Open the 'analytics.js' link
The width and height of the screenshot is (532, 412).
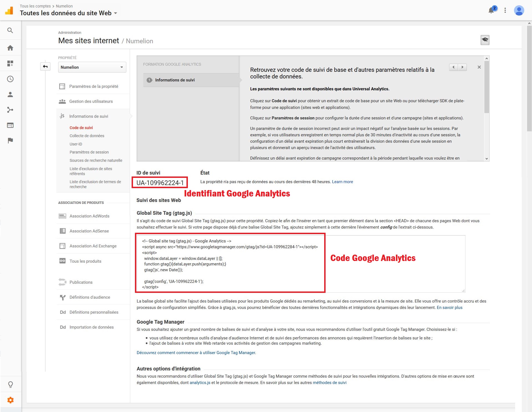pyautogui.click(x=200, y=383)
